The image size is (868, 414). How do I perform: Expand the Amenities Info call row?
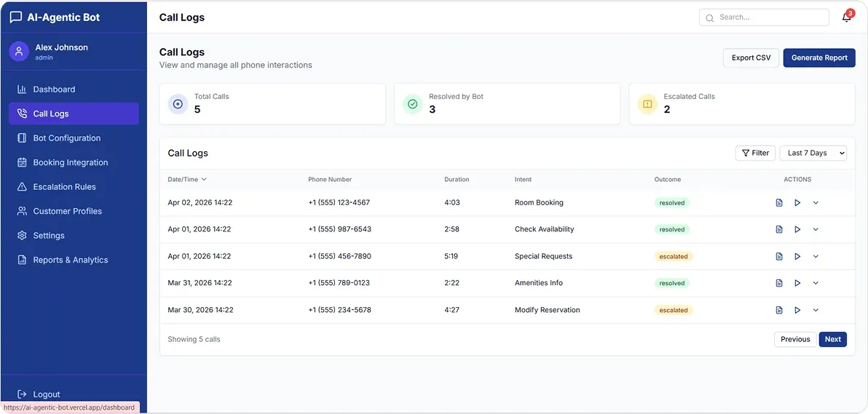816,283
